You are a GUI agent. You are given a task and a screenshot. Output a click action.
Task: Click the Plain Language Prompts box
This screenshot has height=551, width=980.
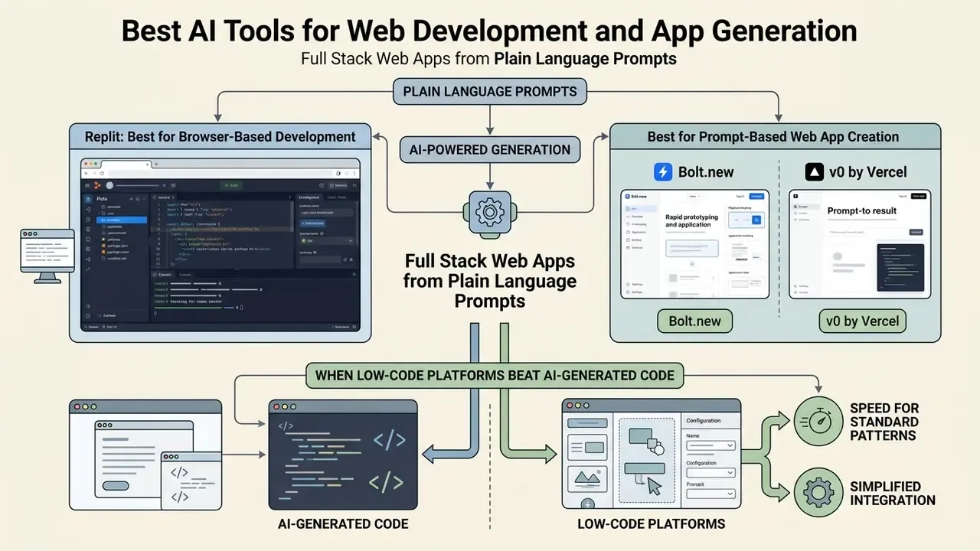click(489, 92)
